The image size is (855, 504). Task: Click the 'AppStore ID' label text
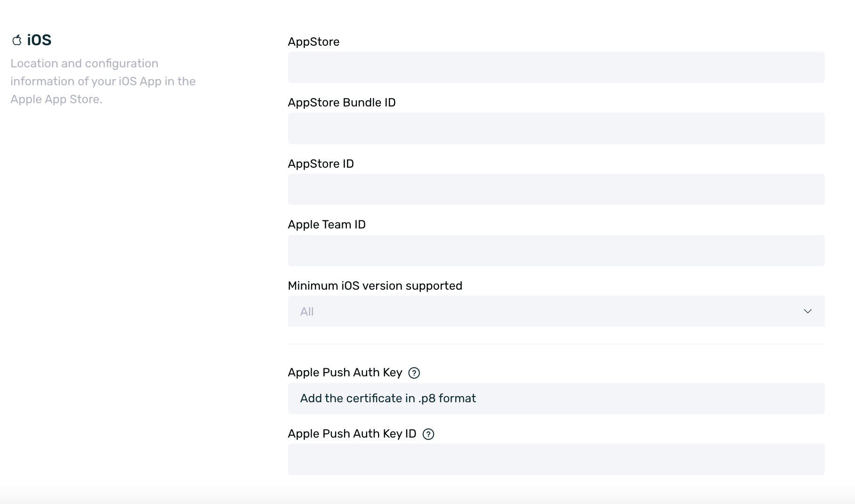pyautogui.click(x=321, y=164)
